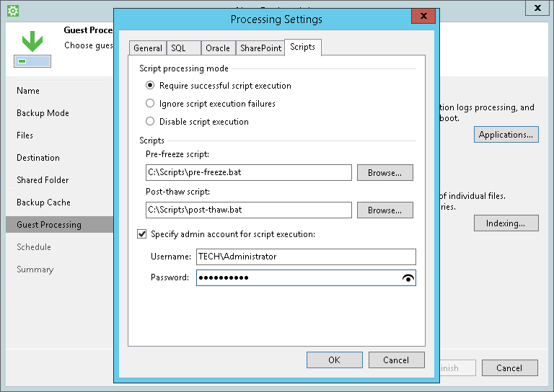Image resolution: width=554 pixels, height=392 pixels.
Task: Close the backup job wizard window
Action: tap(537, 8)
